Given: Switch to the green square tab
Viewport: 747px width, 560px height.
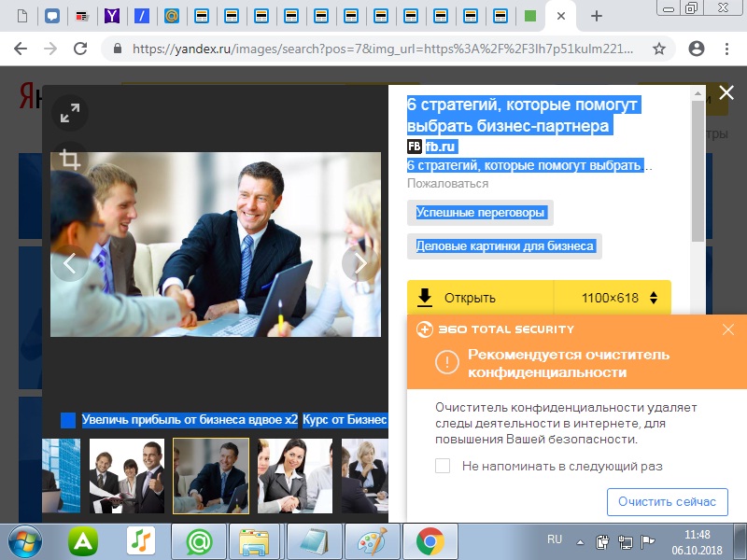Looking at the screenshot, I should click(x=530, y=16).
